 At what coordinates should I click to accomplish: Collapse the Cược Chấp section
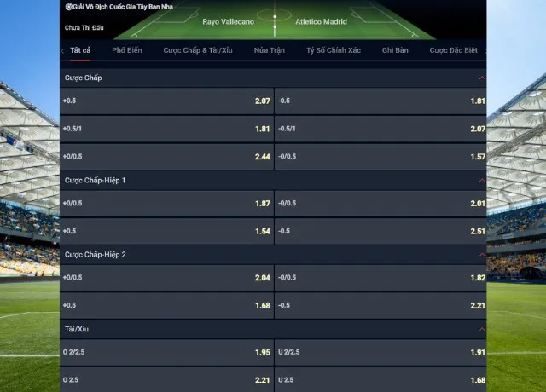click(x=482, y=78)
